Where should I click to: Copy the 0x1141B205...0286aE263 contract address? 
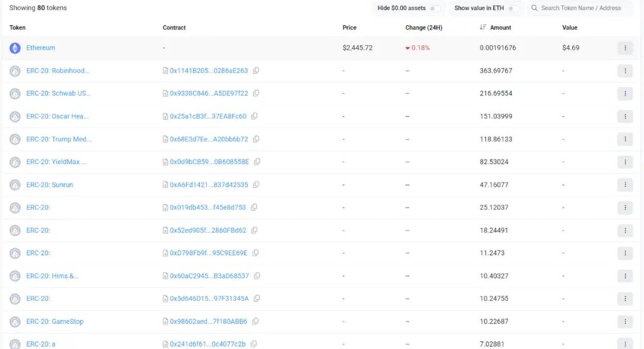pos(256,71)
